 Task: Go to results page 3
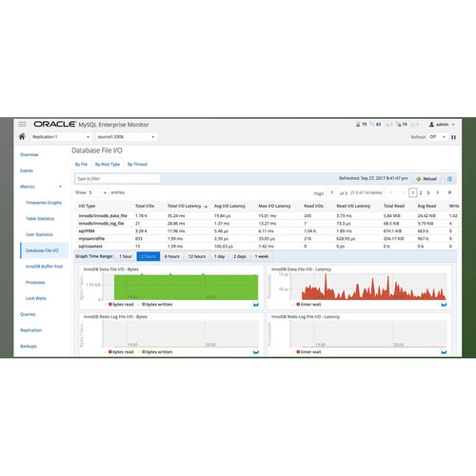coord(428,192)
